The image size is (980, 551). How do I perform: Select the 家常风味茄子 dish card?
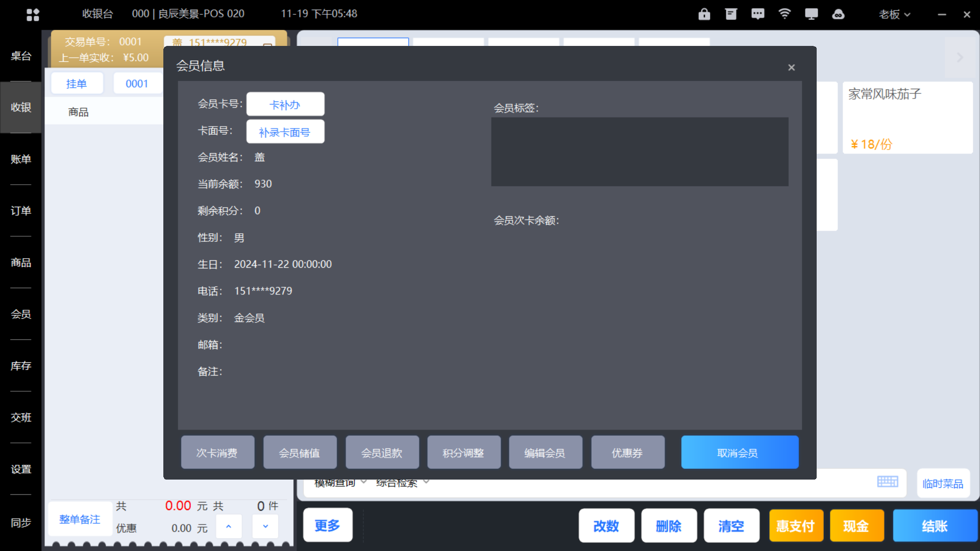[907, 117]
